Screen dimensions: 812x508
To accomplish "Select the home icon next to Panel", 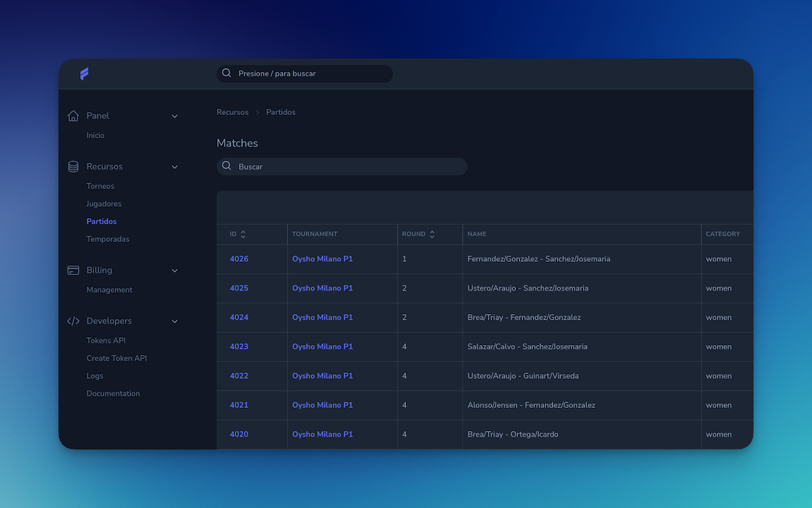I will [x=73, y=115].
